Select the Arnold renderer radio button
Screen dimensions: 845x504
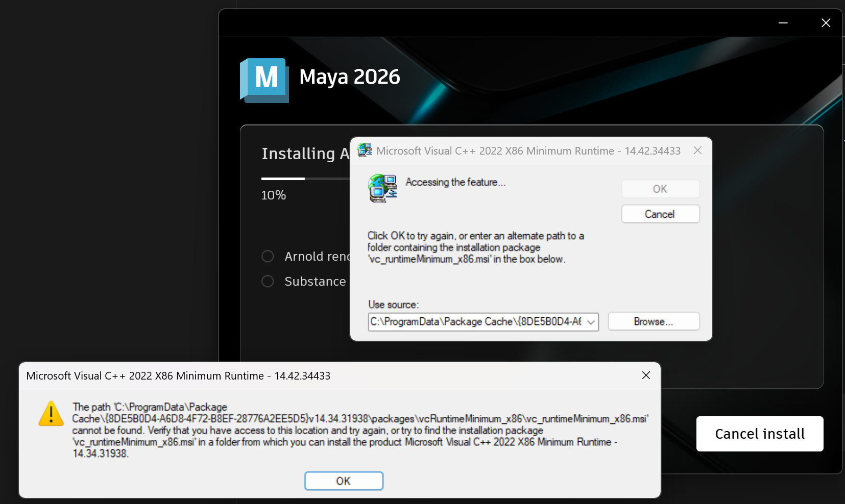(268, 256)
